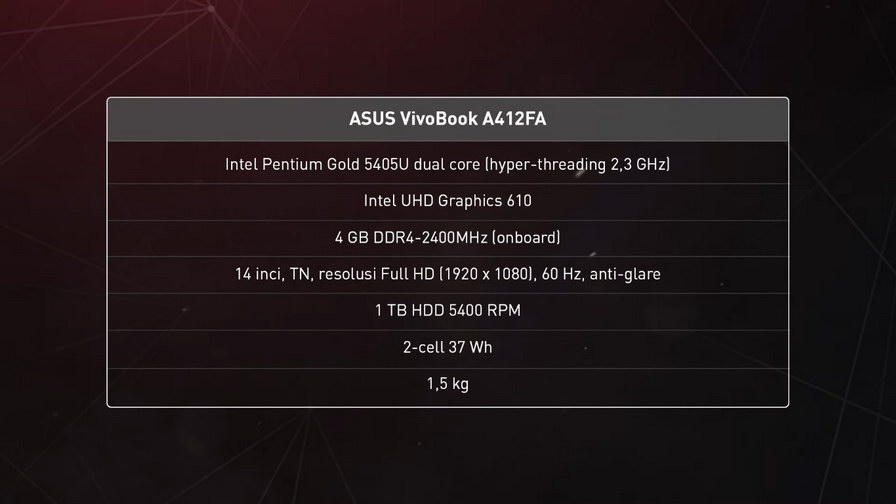
Task: Select the 1 TB HDD 5400 RPM row
Action: (447, 310)
